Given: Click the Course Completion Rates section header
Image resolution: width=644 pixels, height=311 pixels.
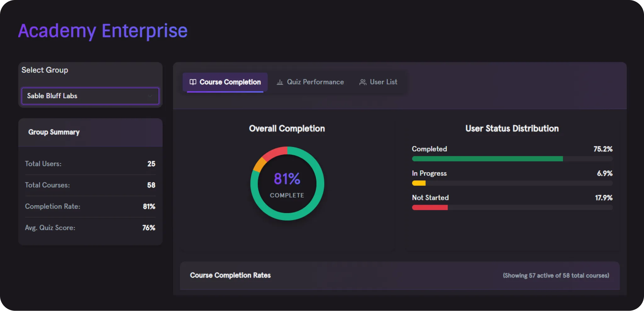Looking at the screenshot, I should click(x=230, y=275).
